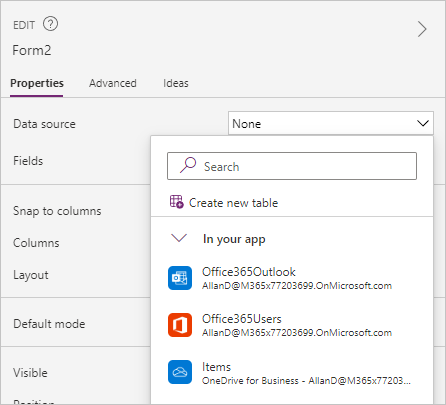Click the Default mode label
Screen dimensions: 446x405
coord(49,324)
